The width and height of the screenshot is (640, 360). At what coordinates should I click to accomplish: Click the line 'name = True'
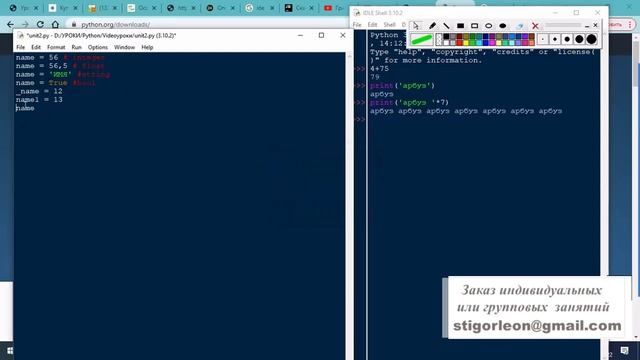click(56, 83)
